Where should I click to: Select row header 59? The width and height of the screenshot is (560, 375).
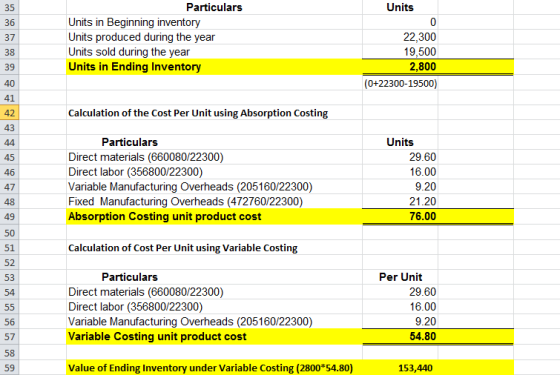(x=9, y=368)
